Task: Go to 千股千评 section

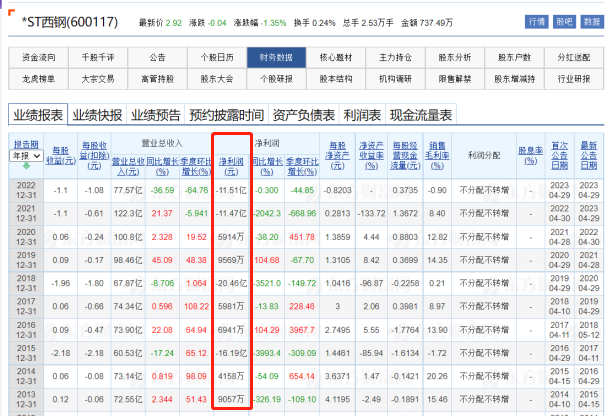Action: (x=98, y=57)
